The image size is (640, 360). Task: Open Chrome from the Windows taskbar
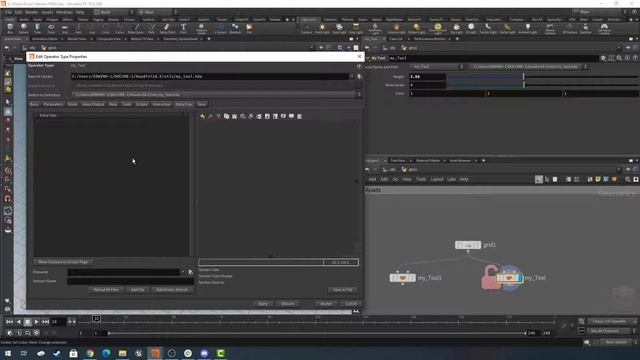pyautogui.click(x=90, y=353)
